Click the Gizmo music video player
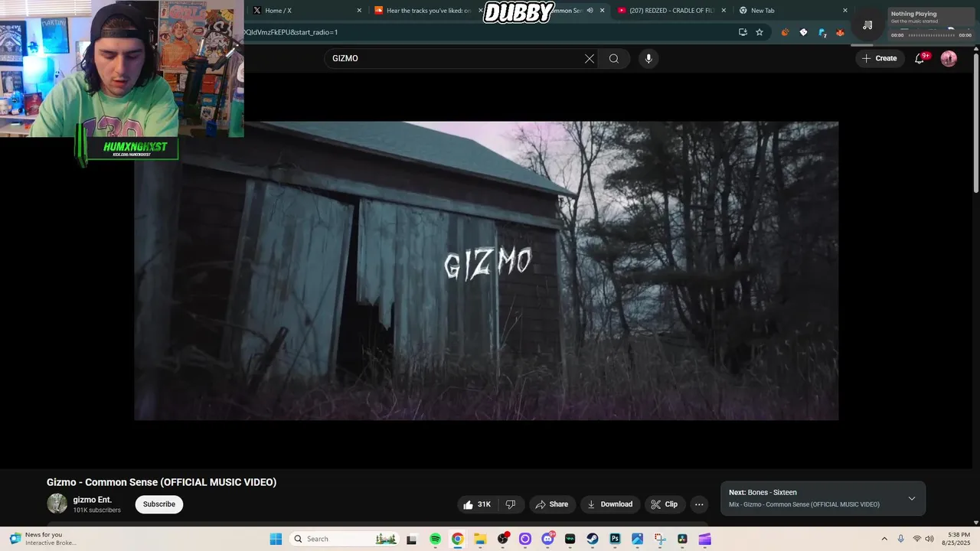Image resolution: width=980 pixels, height=551 pixels. (x=486, y=270)
